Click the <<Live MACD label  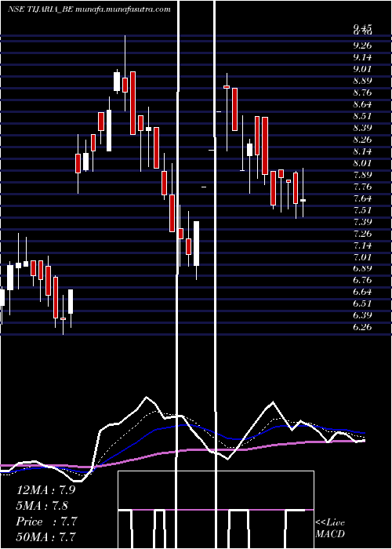(x=330, y=528)
